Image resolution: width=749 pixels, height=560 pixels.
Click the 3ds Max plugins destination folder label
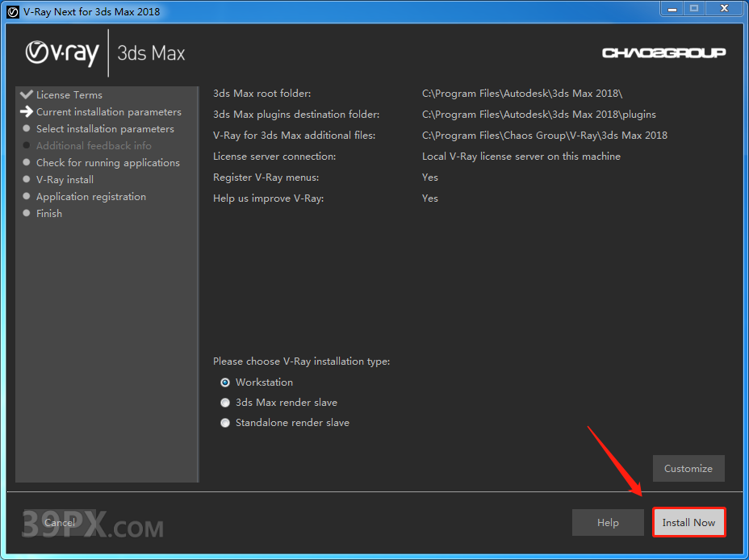tap(296, 115)
